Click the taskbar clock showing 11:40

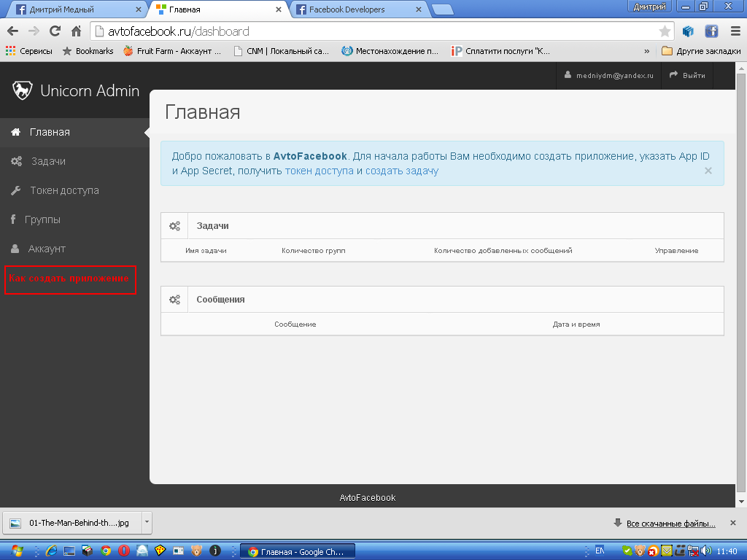[x=727, y=551]
